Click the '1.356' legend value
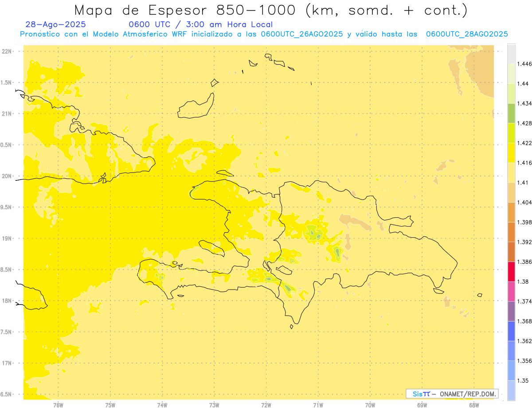The height and width of the screenshot is (411, 532). [x=525, y=361]
